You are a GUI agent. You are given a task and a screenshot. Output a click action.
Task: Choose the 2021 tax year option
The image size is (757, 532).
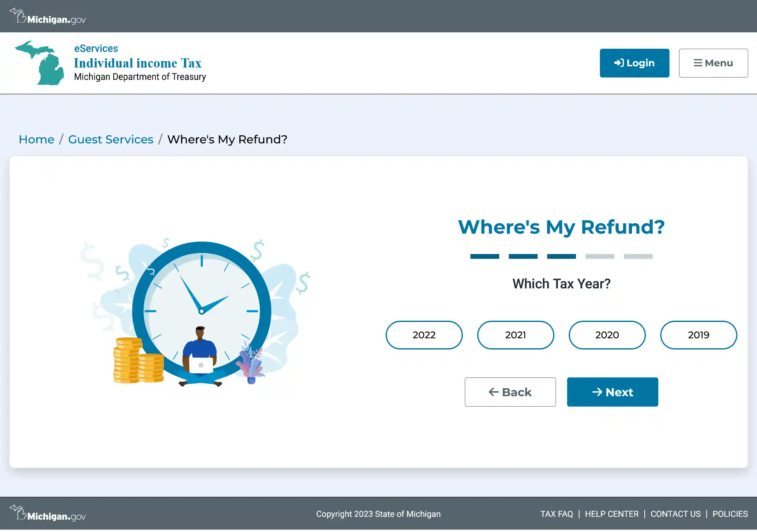pos(515,335)
